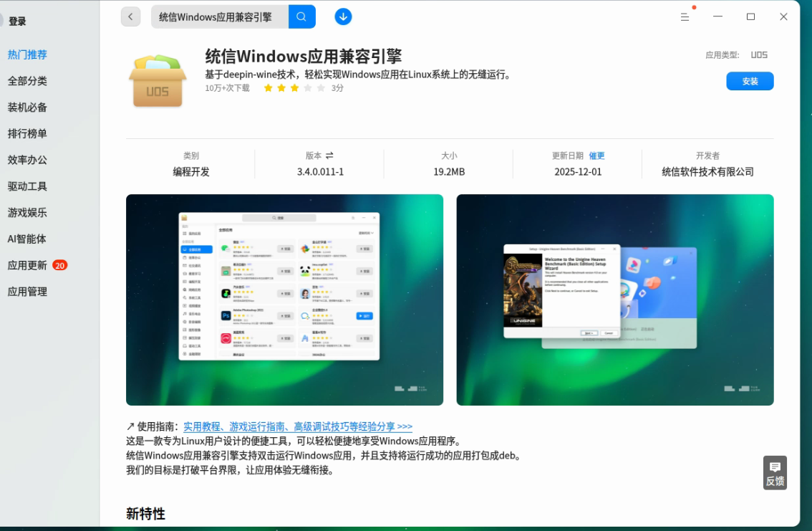Close the app store window

click(783, 16)
